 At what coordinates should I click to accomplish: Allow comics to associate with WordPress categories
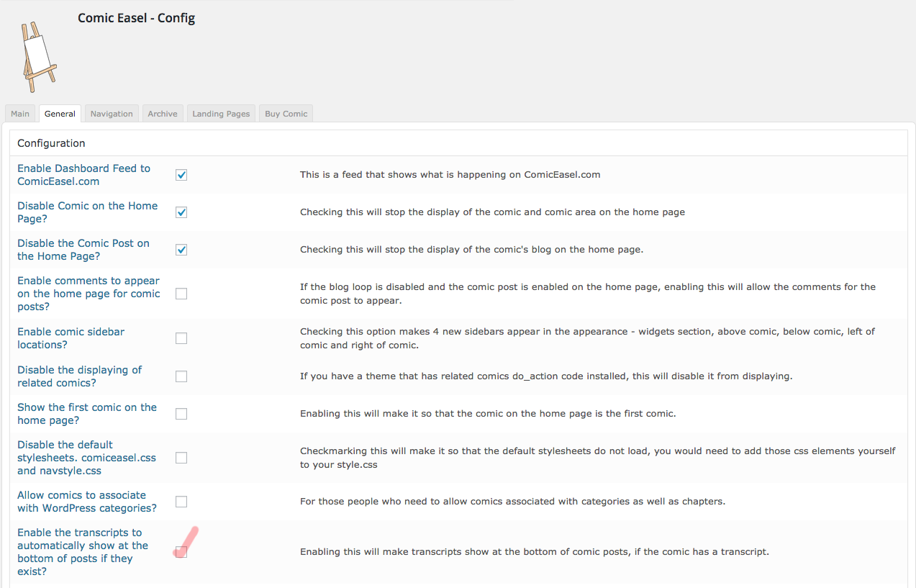click(181, 502)
